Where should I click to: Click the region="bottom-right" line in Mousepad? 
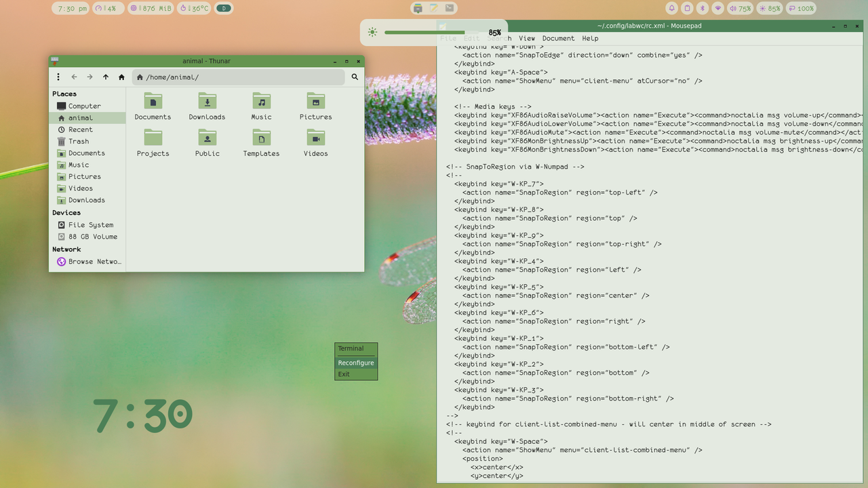[x=568, y=399]
